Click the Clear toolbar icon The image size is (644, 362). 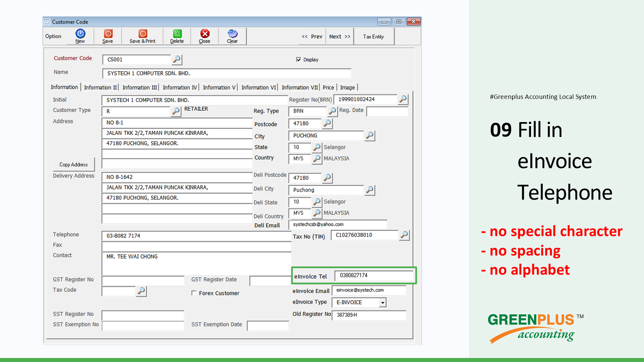click(232, 36)
